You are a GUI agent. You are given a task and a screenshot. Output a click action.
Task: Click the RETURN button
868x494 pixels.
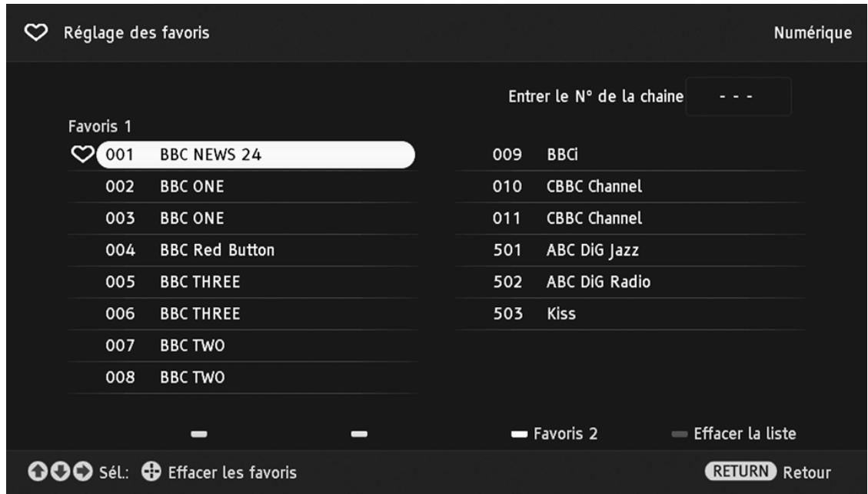[x=740, y=471]
